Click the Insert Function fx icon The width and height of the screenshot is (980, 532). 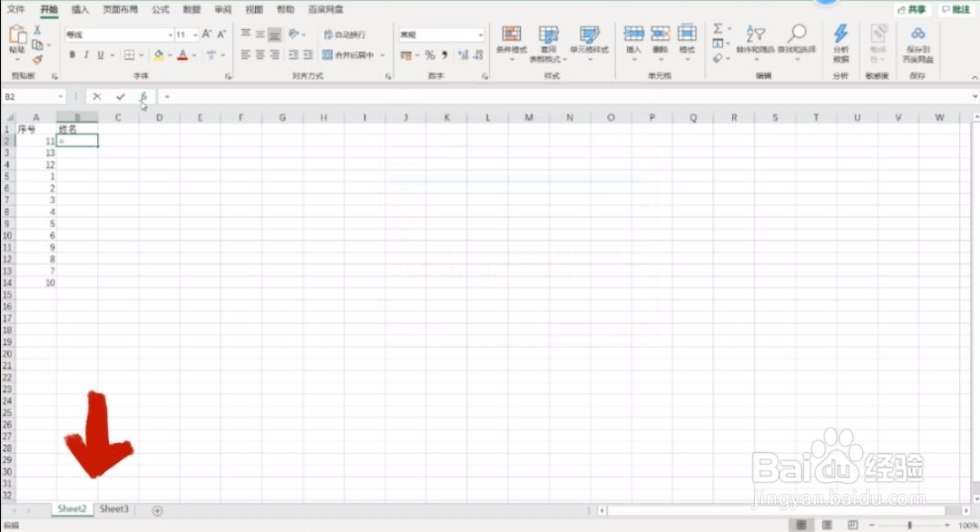(x=143, y=97)
